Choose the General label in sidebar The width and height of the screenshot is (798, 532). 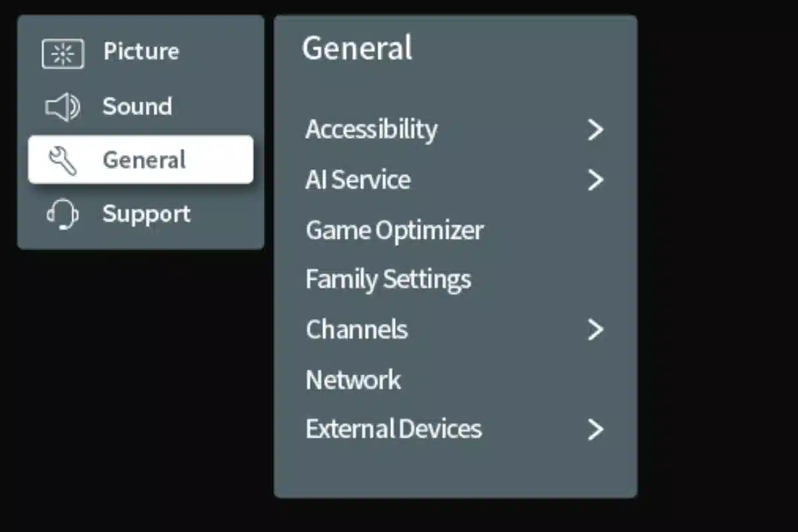point(144,160)
